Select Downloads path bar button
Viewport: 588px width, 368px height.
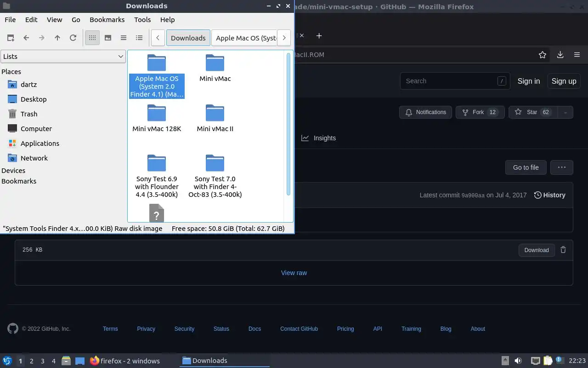188,38
